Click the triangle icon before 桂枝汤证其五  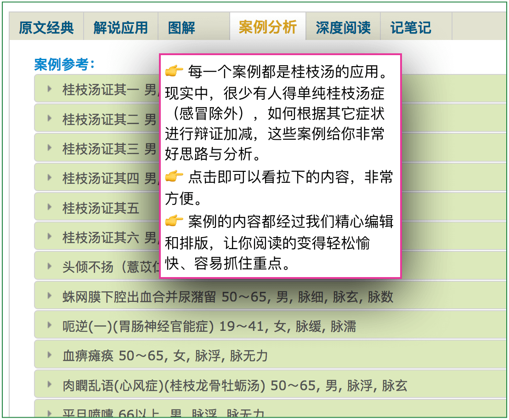50,207
